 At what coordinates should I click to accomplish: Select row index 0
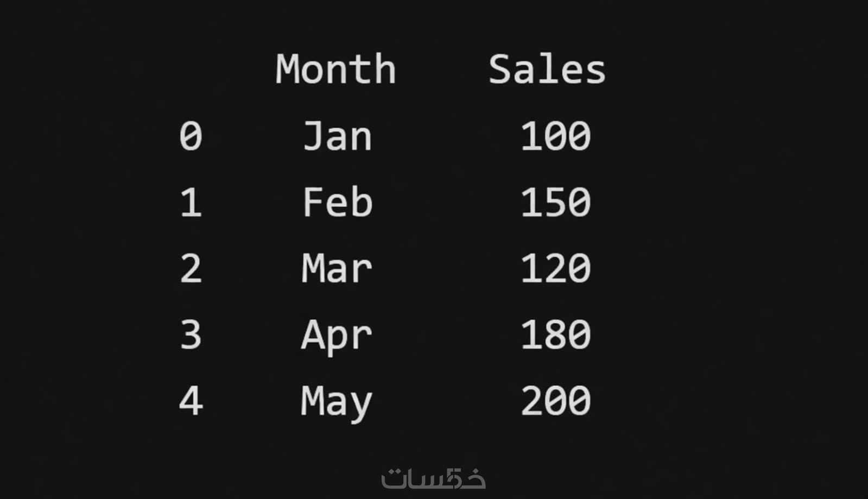[191, 136]
